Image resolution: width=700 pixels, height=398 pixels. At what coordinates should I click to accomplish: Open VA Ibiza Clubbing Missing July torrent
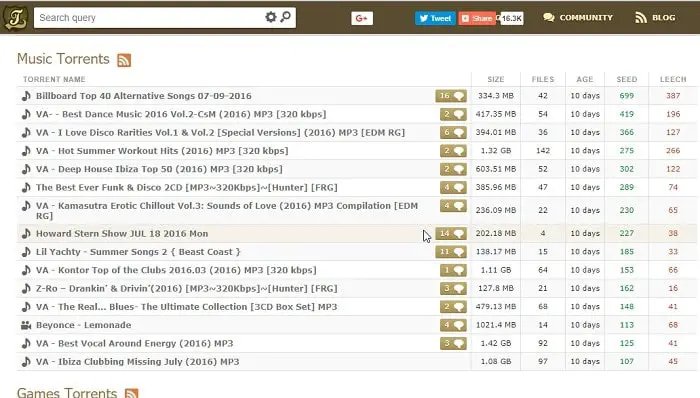(138, 362)
